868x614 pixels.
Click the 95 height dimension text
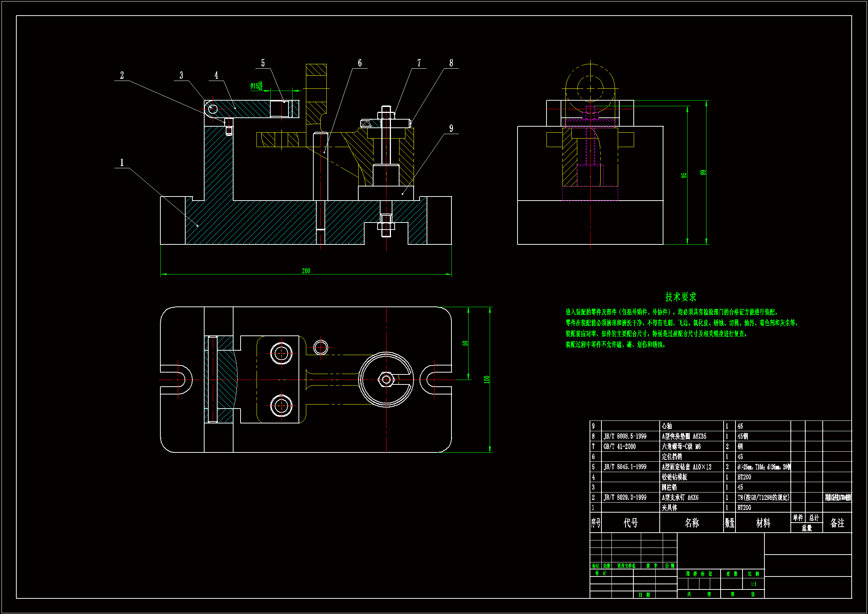pos(684,176)
